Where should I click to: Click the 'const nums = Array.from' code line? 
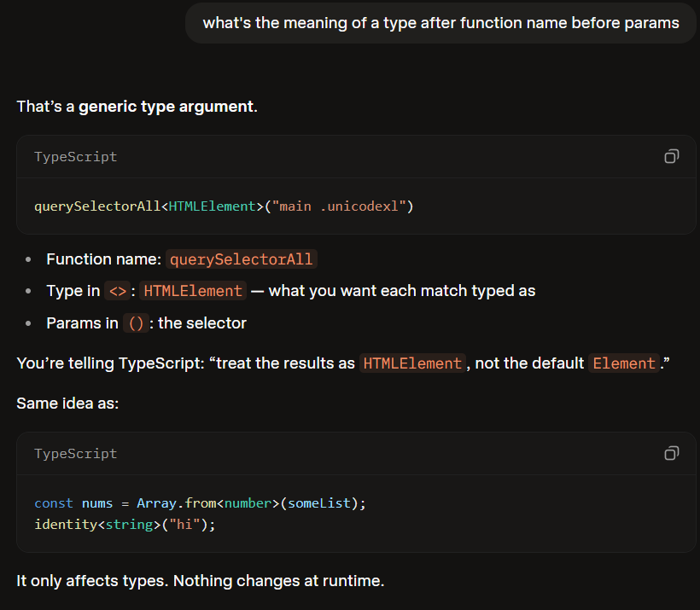point(200,503)
